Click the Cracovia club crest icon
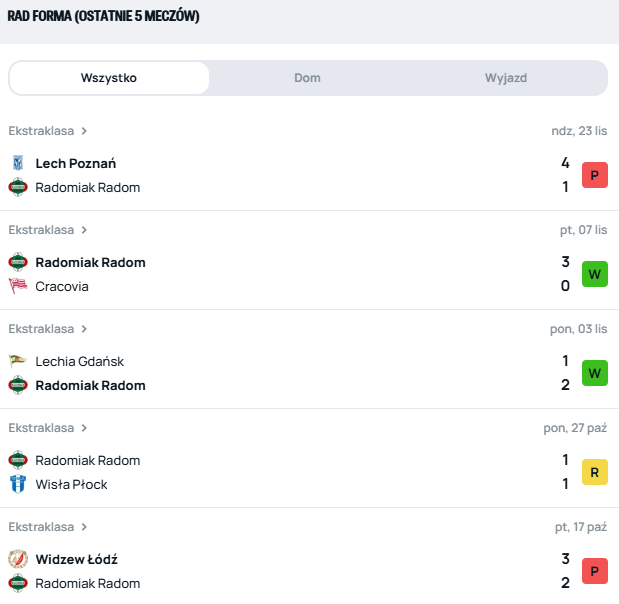Screen dimensions: 619x604 17,286
